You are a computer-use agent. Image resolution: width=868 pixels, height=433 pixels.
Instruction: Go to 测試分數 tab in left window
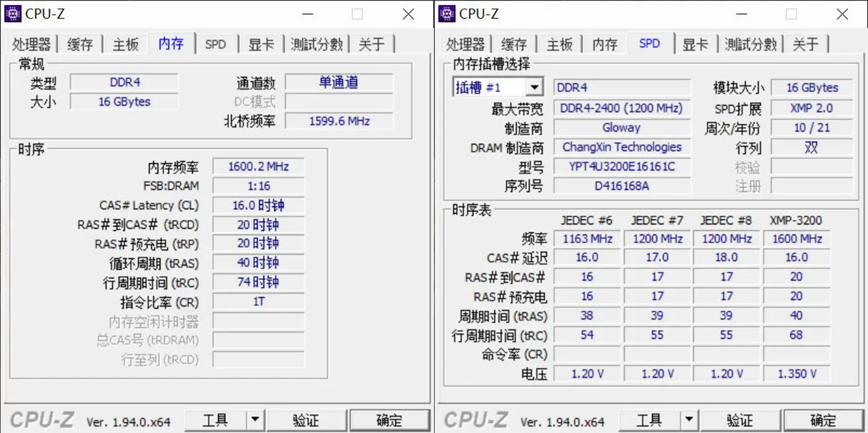[317, 45]
